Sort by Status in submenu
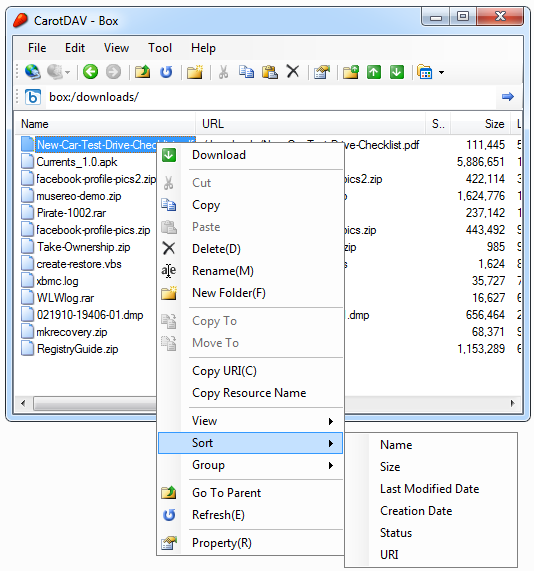This screenshot has height=571, width=534. 431,533
